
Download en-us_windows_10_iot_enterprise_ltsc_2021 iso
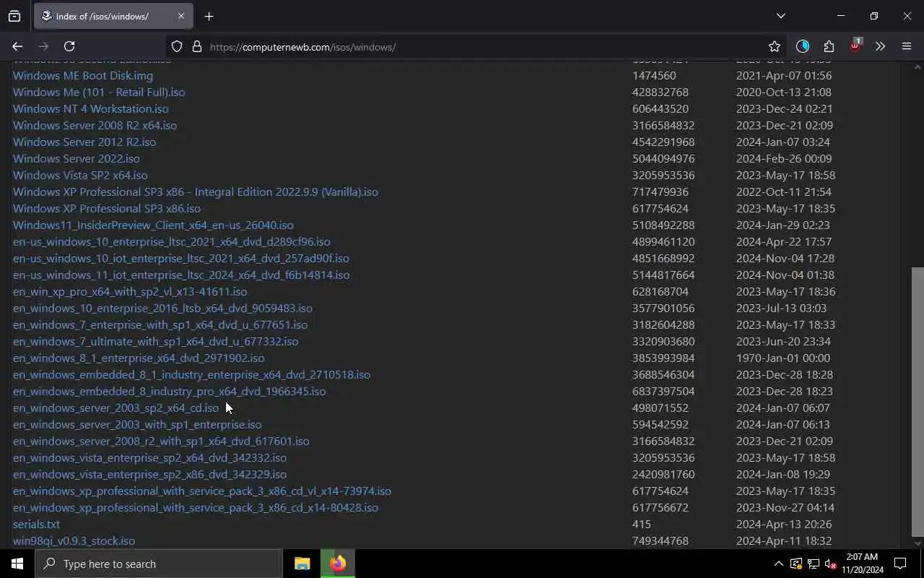(181, 258)
